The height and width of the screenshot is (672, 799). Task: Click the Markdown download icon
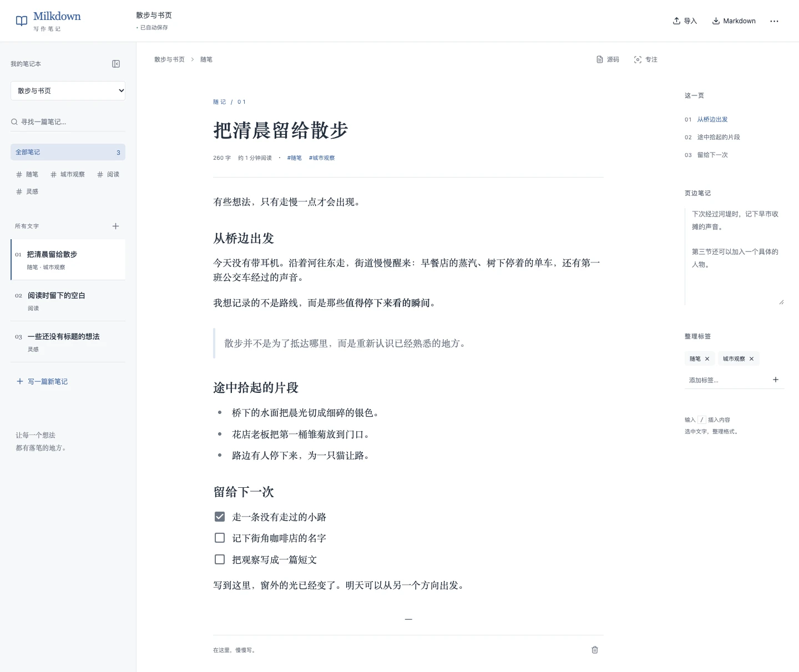pyautogui.click(x=716, y=21)
